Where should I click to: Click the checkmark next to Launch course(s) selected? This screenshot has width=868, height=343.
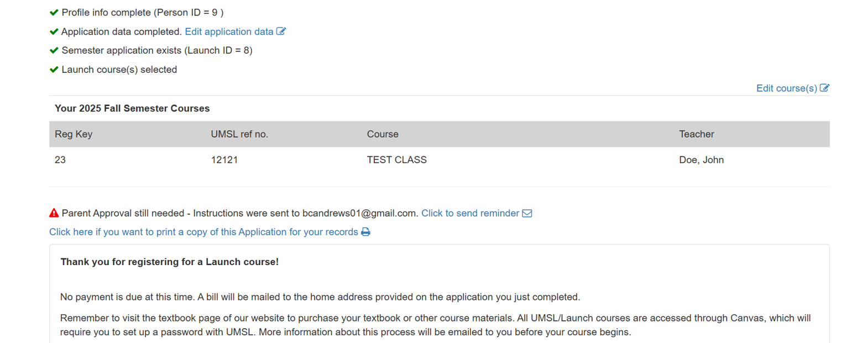(53, 68)
